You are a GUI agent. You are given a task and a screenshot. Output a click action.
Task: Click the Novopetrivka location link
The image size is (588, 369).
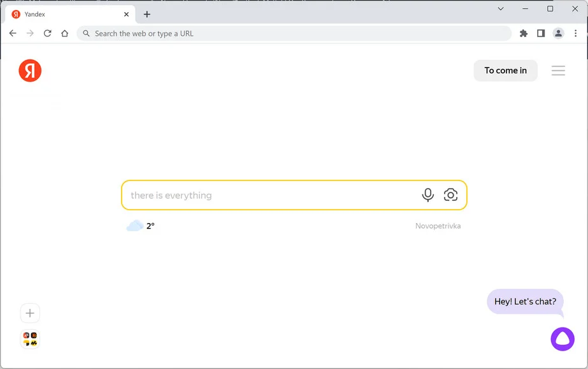[x=438, y=226]
